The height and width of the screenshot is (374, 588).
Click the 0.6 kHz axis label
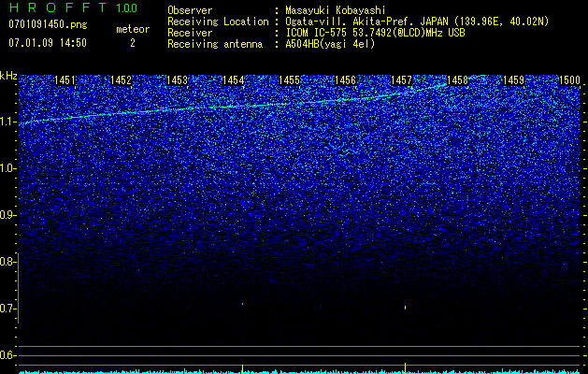coord(7,355)
